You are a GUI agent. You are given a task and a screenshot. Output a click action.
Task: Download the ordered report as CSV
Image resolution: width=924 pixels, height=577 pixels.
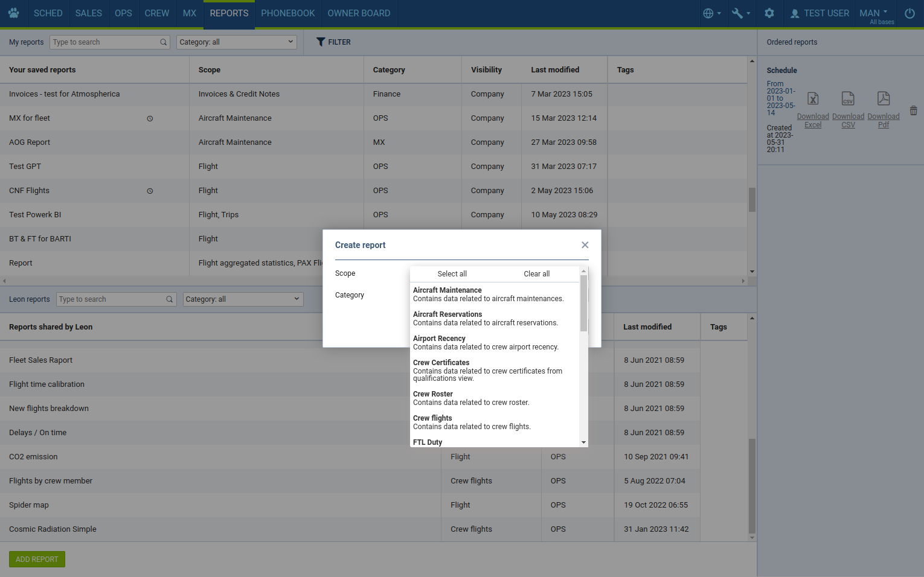pyautogui.click(x=848, y=109)
